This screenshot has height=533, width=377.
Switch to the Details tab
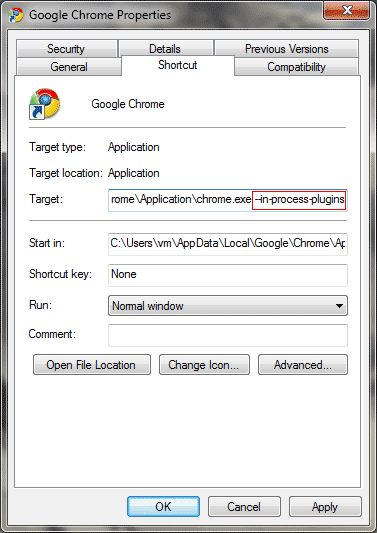click(x=166, y=49)
